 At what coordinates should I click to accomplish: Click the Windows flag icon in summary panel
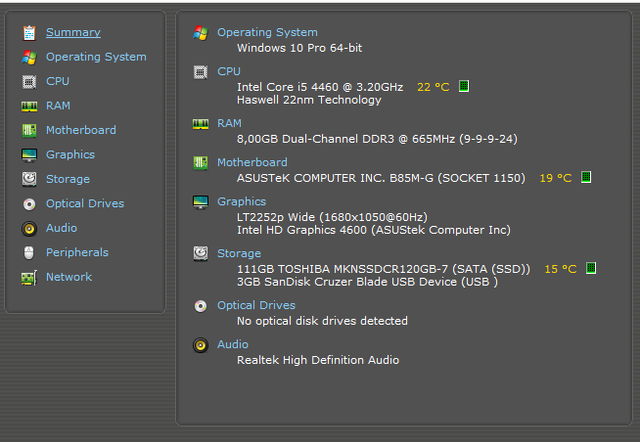tap(200, 33)
